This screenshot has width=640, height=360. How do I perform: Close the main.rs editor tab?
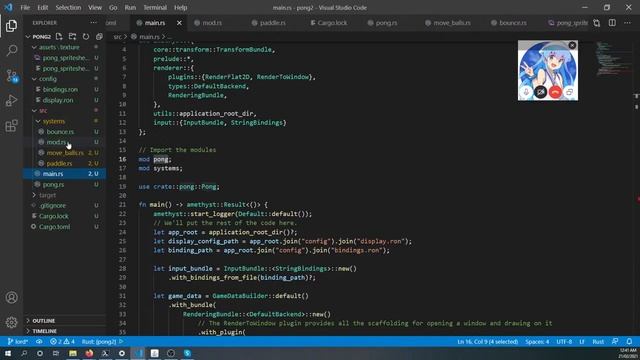pos(179,23)
